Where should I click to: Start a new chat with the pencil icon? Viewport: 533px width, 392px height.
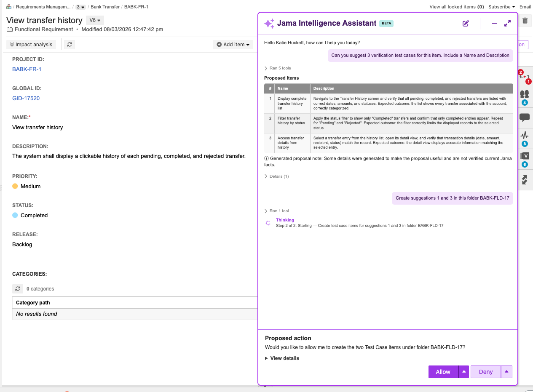[x=466, y=24]
